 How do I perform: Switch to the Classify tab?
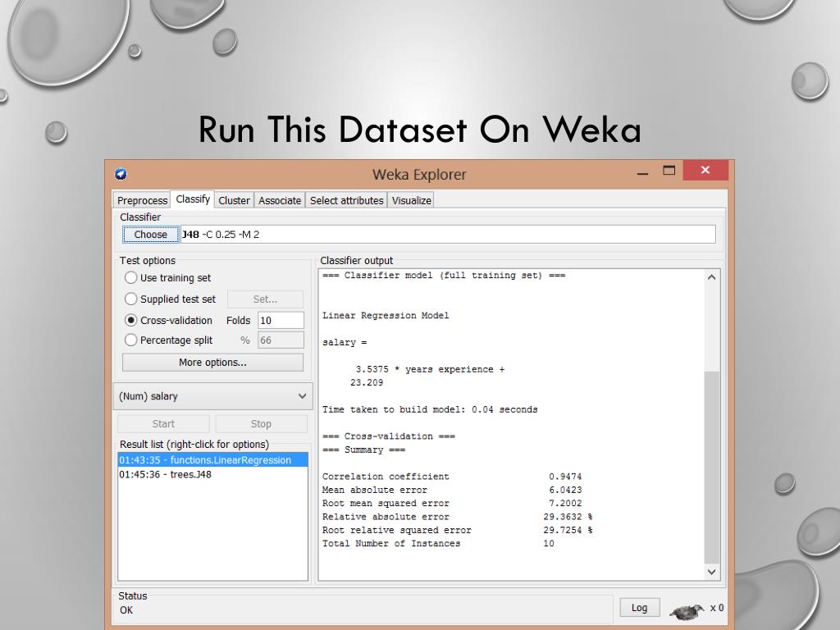[x=193, y=199]
